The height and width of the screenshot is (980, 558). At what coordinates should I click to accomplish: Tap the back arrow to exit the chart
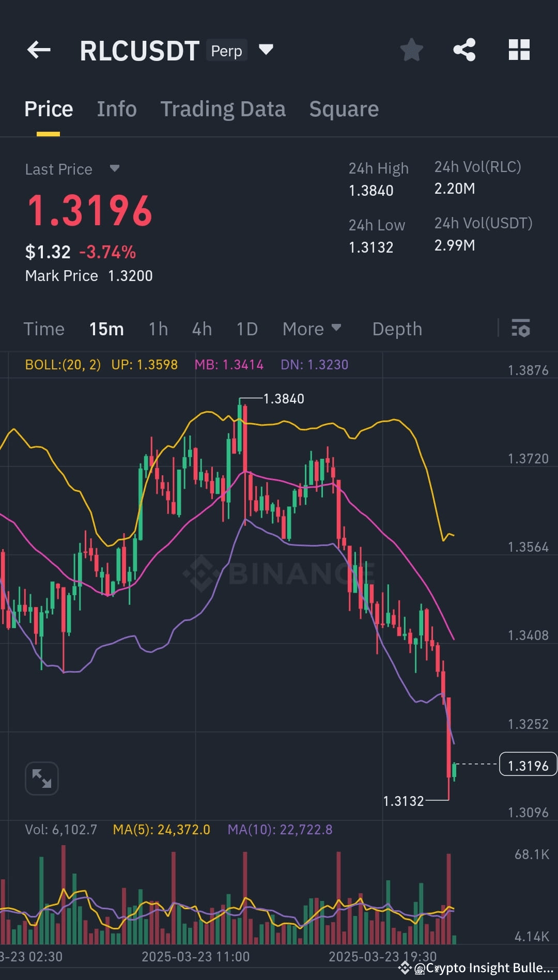(38, 50)
